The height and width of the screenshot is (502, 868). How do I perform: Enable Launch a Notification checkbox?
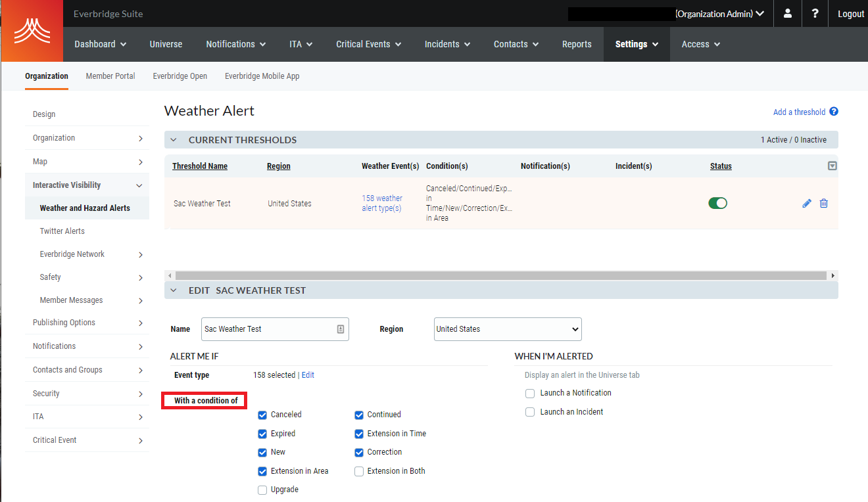530,393
